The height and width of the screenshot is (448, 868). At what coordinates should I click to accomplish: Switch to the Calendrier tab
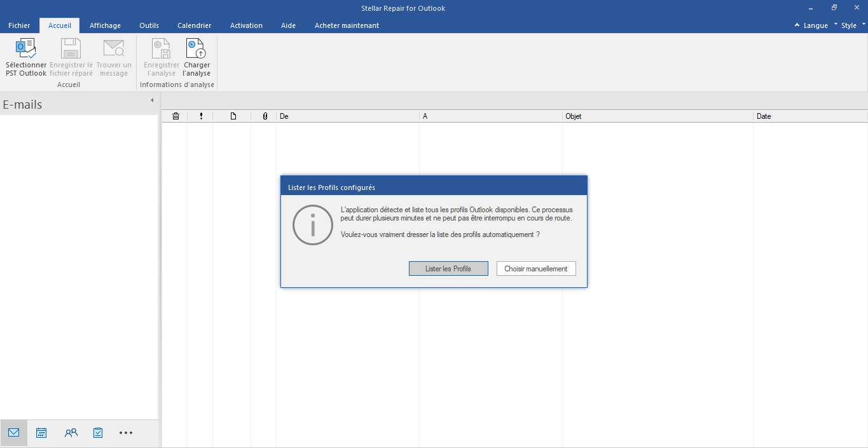[x=194, y=25]
